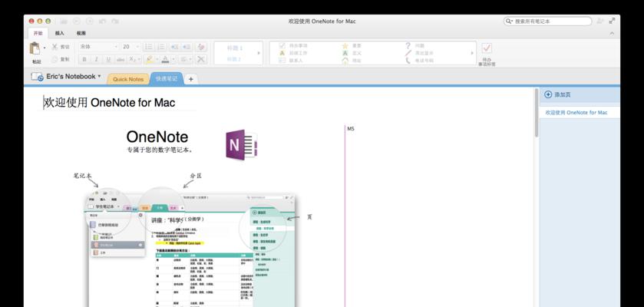644x307 pixels.
Task: Click the Add Page (添加页) button
Action: [557, 94]
